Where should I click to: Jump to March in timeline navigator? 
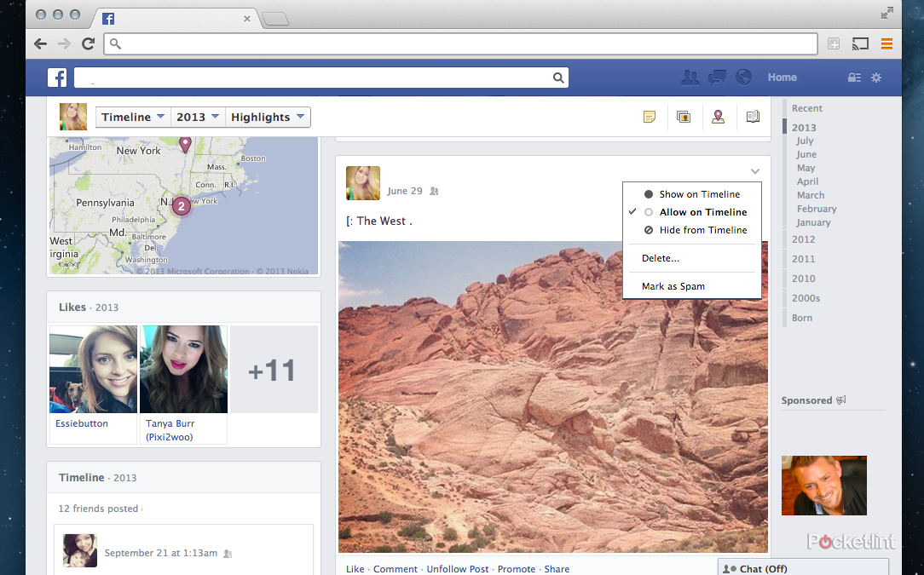coord(811,195)
